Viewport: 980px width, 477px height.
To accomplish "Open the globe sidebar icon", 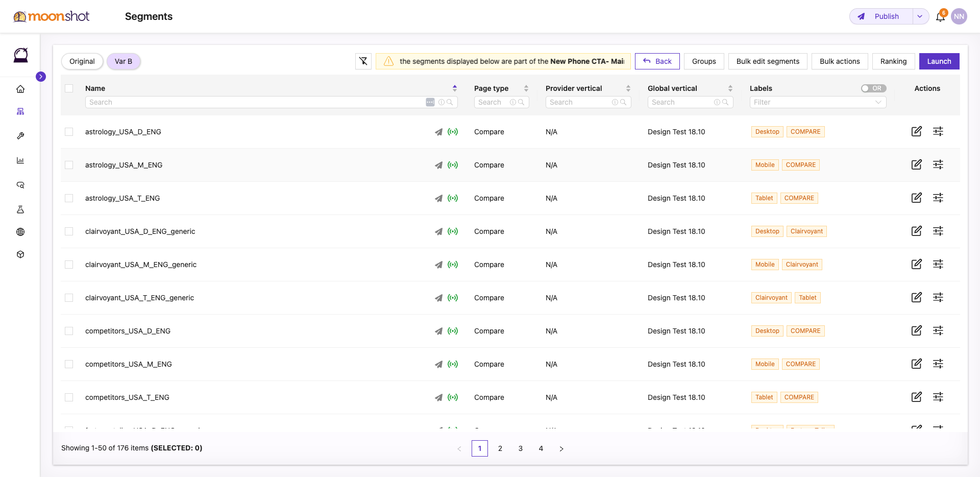I will click(x=20, y=232).
